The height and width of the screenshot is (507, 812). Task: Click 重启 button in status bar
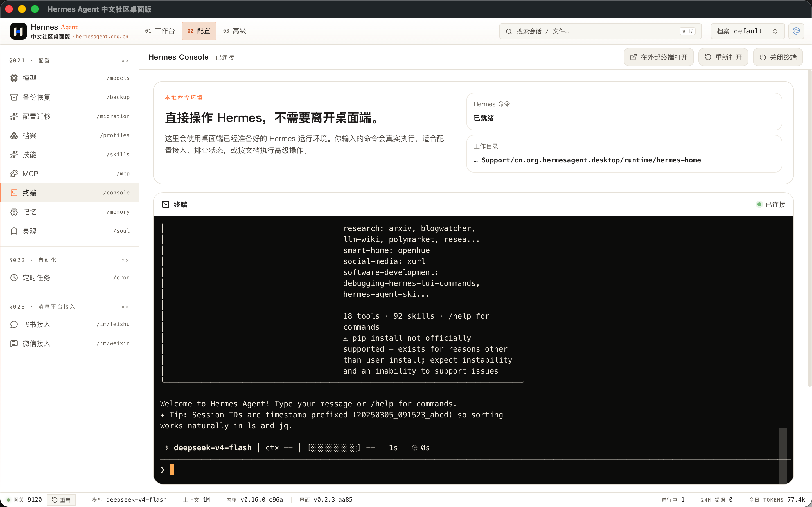pos(61,500)
